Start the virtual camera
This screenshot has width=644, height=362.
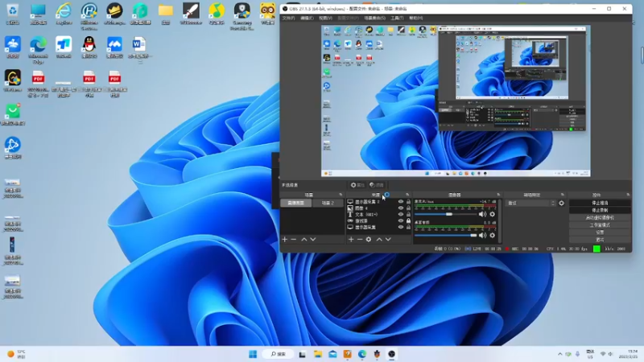click(x=600, y=217)
